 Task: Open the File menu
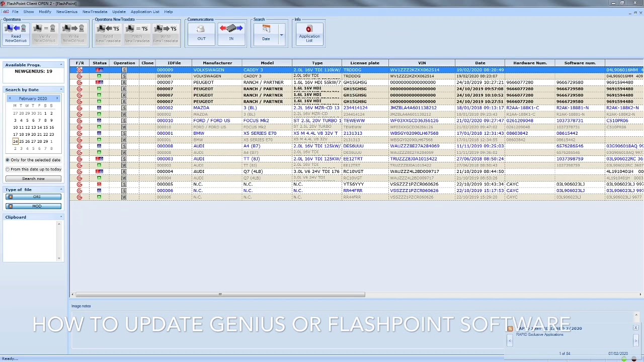(15, 12)
